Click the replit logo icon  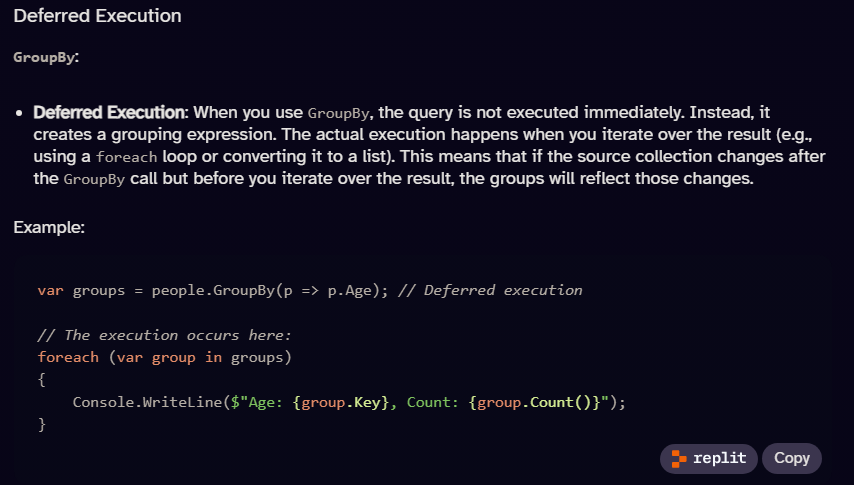(679, 458)
